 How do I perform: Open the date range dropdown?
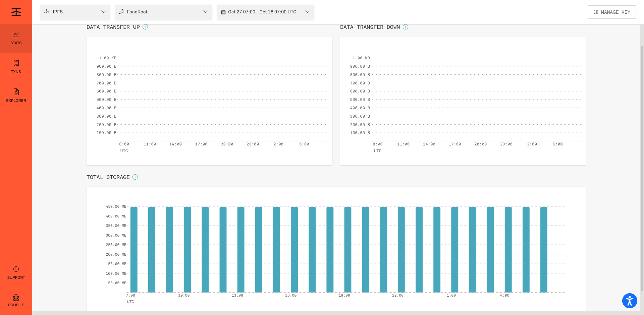(266, 12)
